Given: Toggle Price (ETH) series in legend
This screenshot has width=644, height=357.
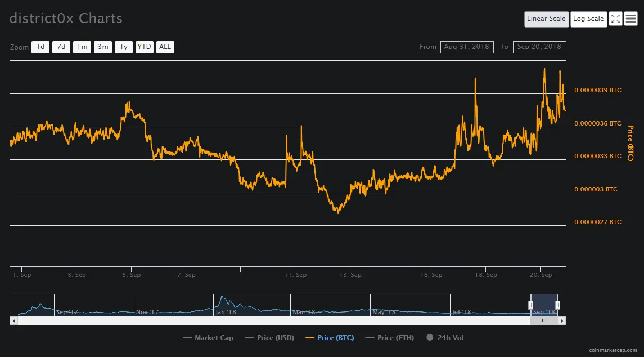Looking at the screenshot, I should pos(389,338).
